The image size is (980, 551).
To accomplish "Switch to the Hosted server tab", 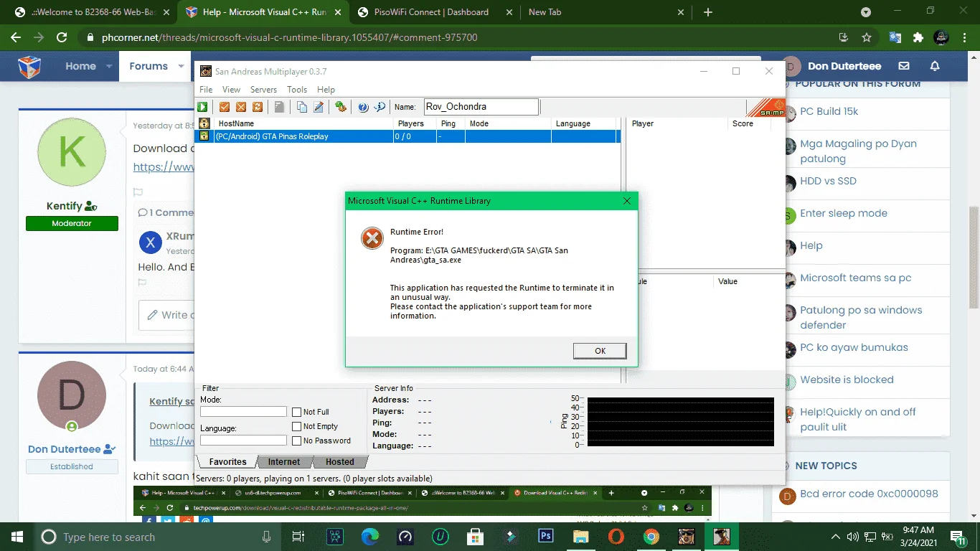I will [340, 462].
